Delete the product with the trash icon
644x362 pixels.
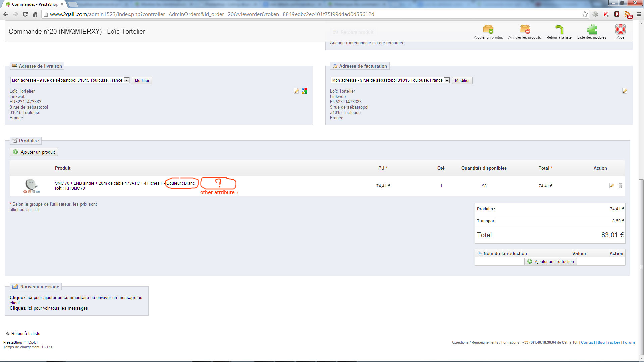tap(620, 186)
